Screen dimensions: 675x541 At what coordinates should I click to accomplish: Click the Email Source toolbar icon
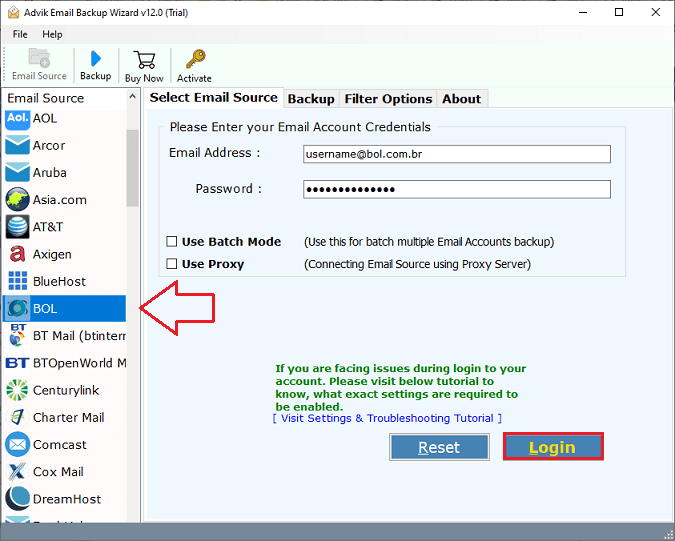pos(39,59)
